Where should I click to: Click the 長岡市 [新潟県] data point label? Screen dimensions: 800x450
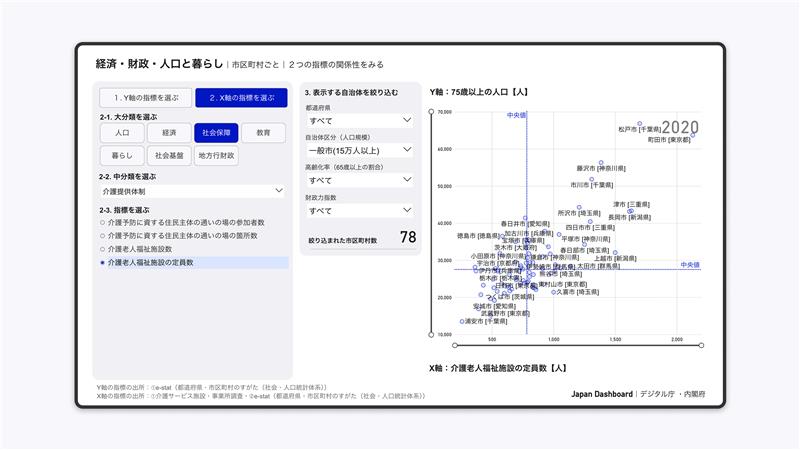(x=630, y=217)
